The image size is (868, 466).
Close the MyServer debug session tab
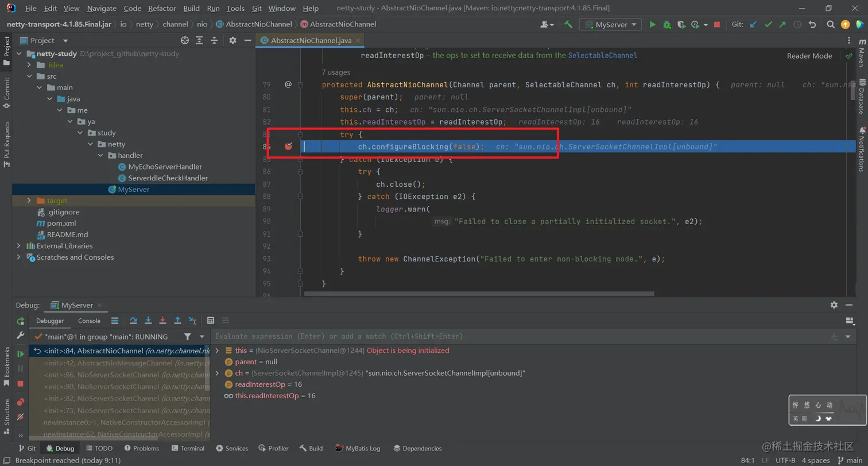pos(99,305)
